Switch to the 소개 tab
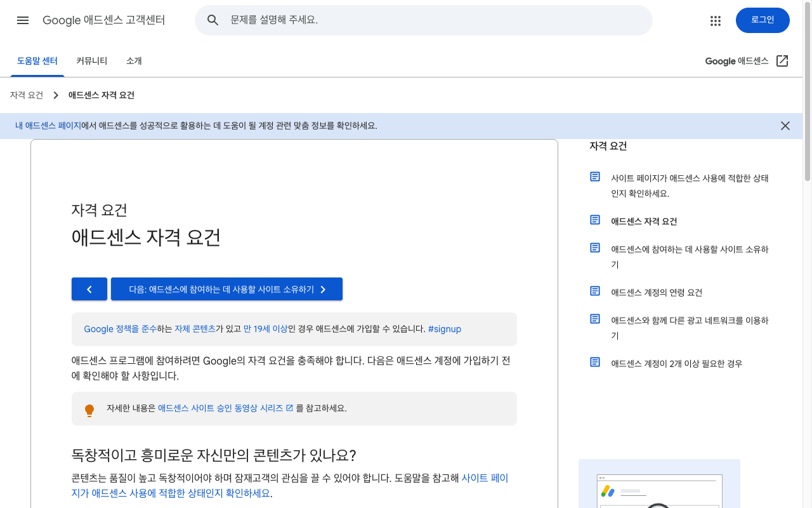Viewport: 812px width, 508px height. coord(134,61)
